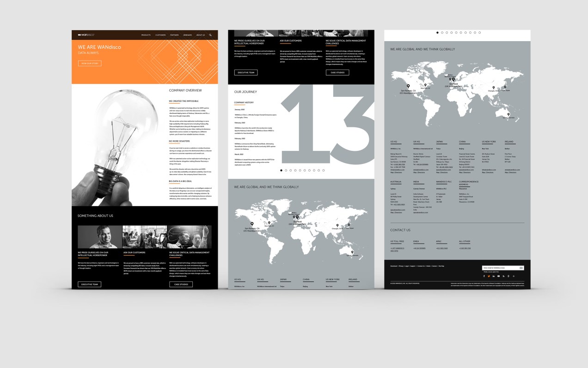Open the Products navigation menu
The image size is (588, 368).
click(146, 35)
